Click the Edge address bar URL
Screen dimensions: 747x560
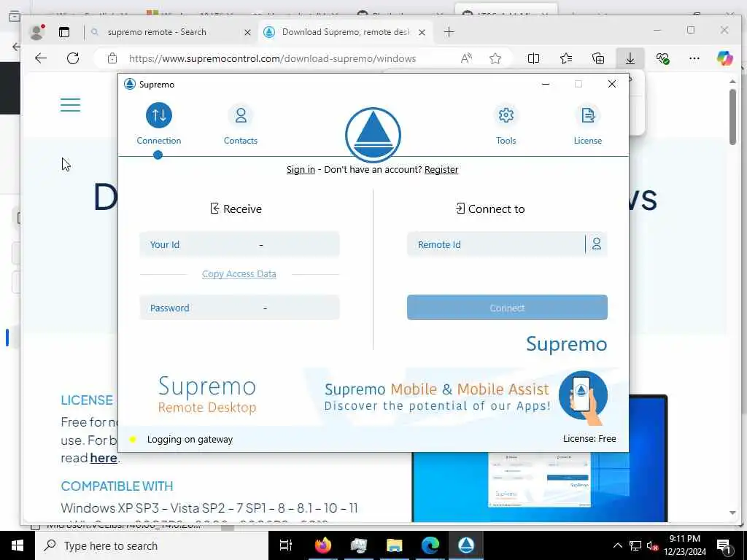[273, 58]
